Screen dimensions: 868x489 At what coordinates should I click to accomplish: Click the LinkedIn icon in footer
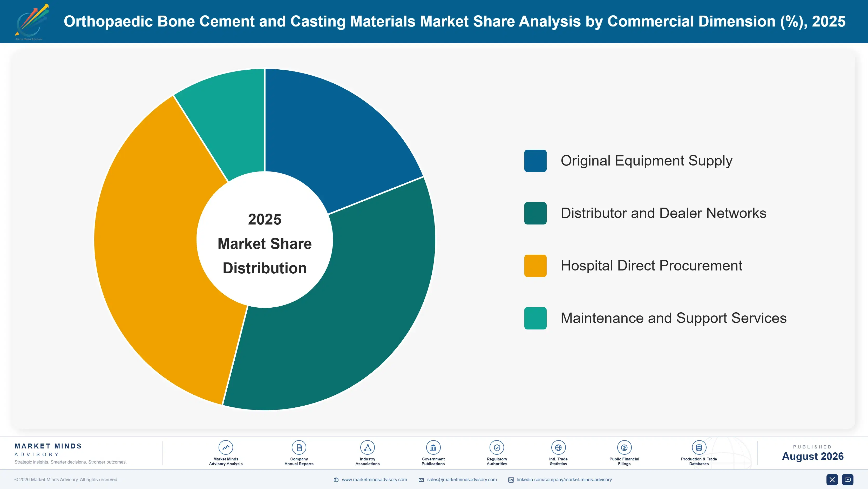(511, 480)
